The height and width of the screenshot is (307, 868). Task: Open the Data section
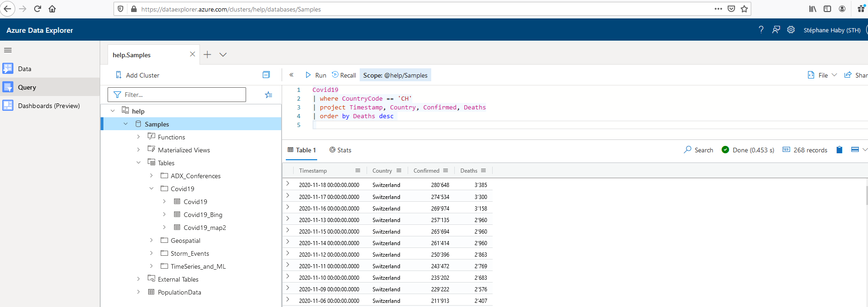[50, 69]
